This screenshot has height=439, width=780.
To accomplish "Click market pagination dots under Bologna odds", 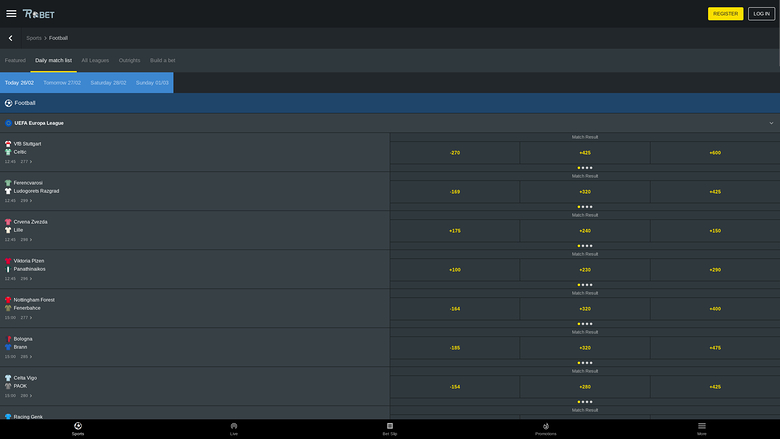I will [585, 363].
